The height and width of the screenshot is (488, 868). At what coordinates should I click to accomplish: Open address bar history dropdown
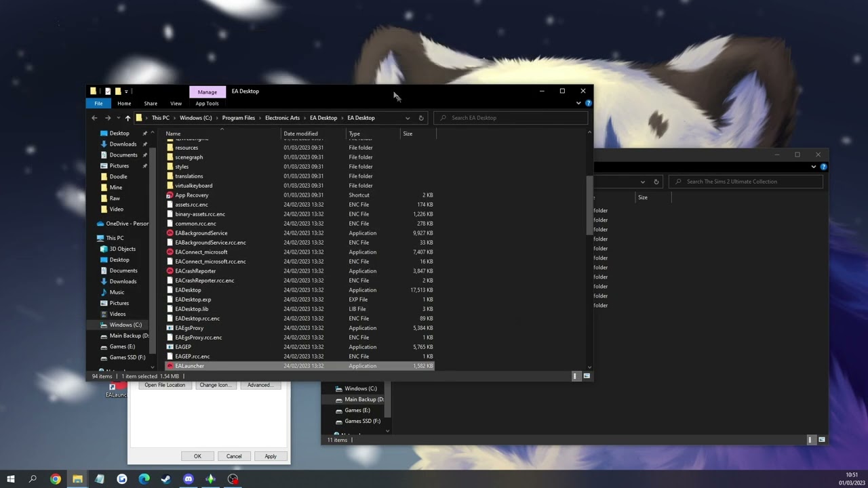tap(408, 118)
